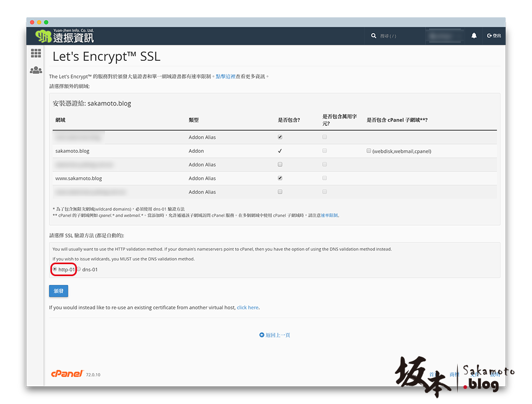Viewport: 532px width, 404px height.
Task: Click the 72.0.10 version text
Action: pyautogui.click(x=94, y=375)
